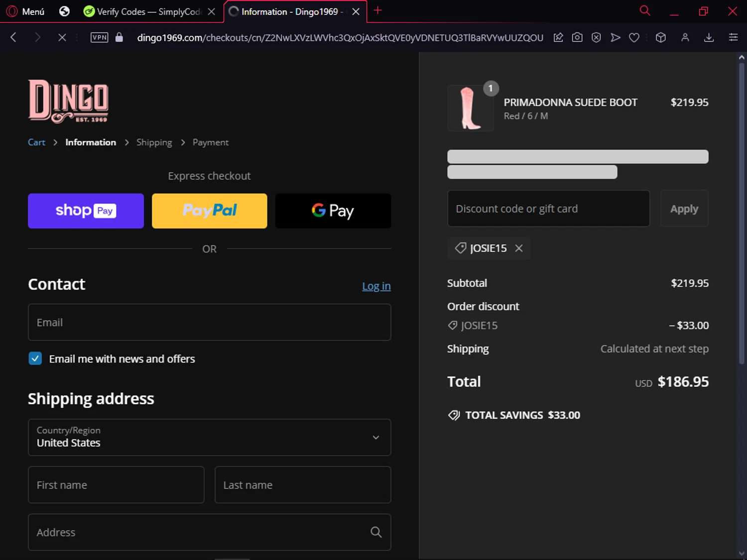The width and height of the screenshot is (747, 560).
Task: Stop page loading with X icon
Action: [62, 37]
